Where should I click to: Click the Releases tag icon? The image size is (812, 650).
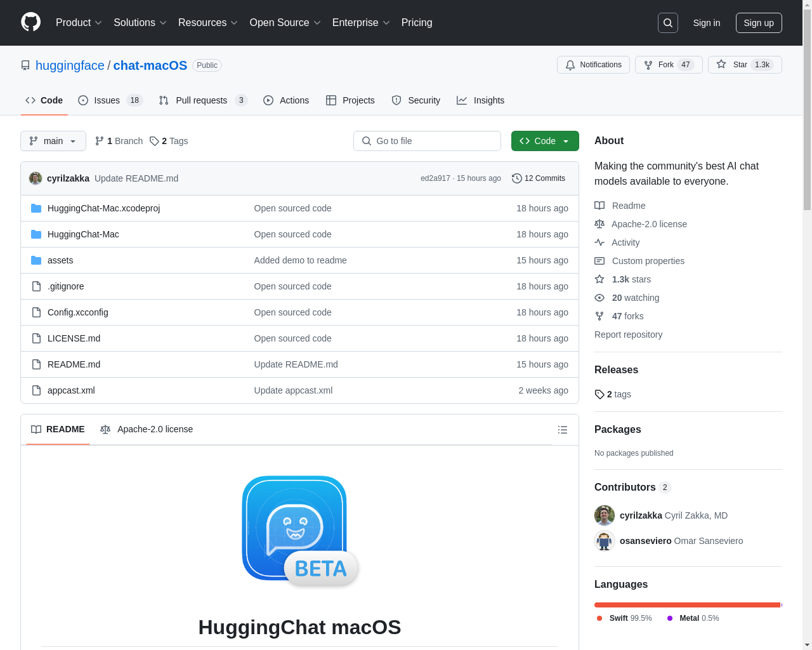pos(599,394)
